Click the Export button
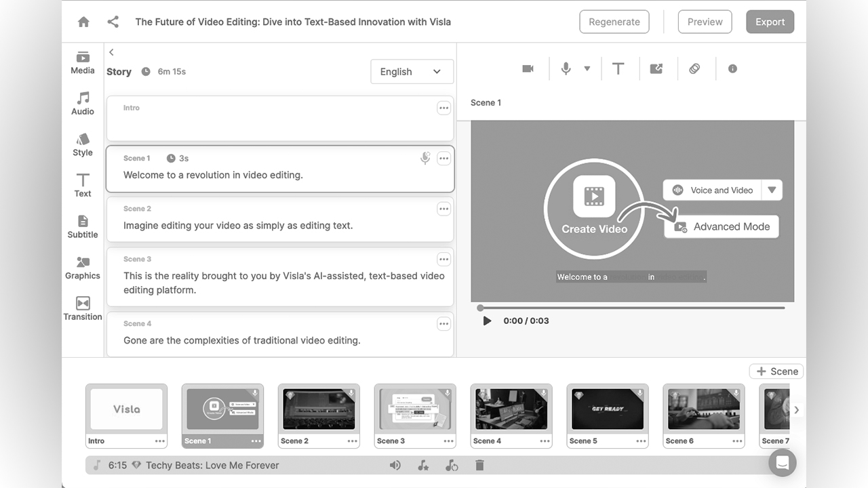 coord(770,22)
